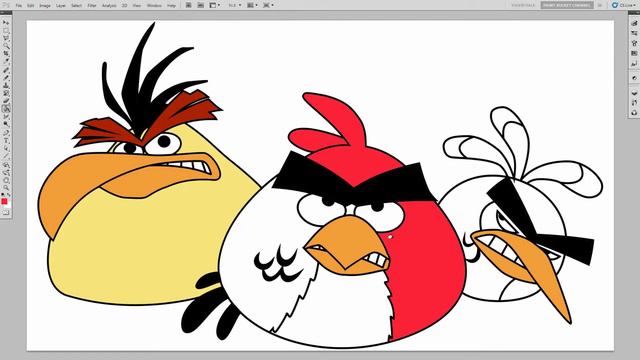Image resolution: width=640 pixels, height=360 pixels.
Task: Open the Paths panel icon
Action: click(x=634, y=113)
